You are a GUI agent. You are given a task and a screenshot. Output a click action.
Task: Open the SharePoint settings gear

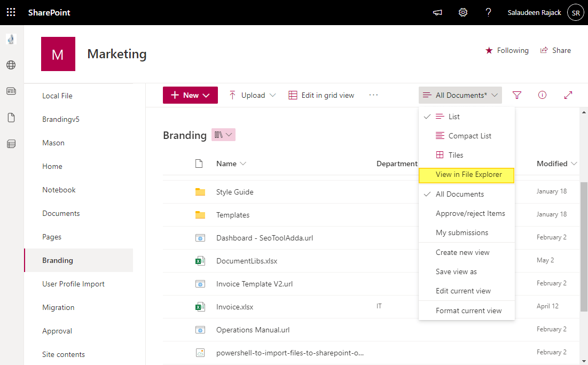pyautogui.click(x=462, y=12)
